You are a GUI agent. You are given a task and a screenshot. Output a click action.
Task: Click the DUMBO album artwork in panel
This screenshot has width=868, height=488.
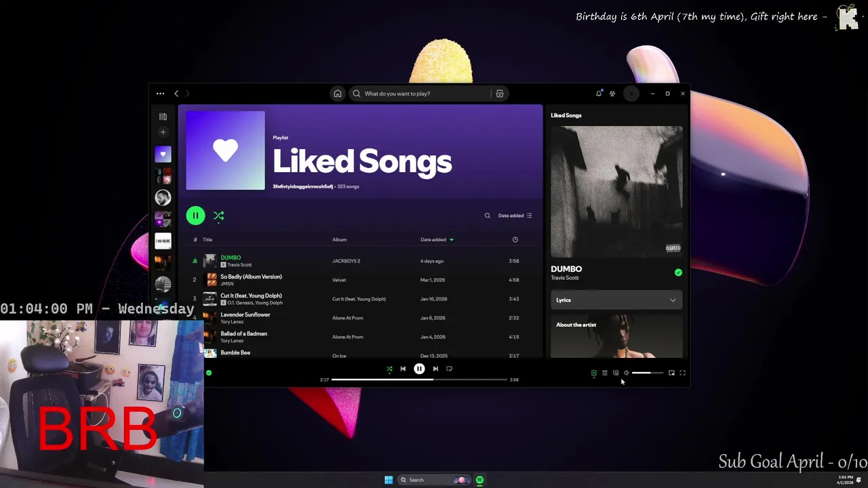[x=616, y=192]
